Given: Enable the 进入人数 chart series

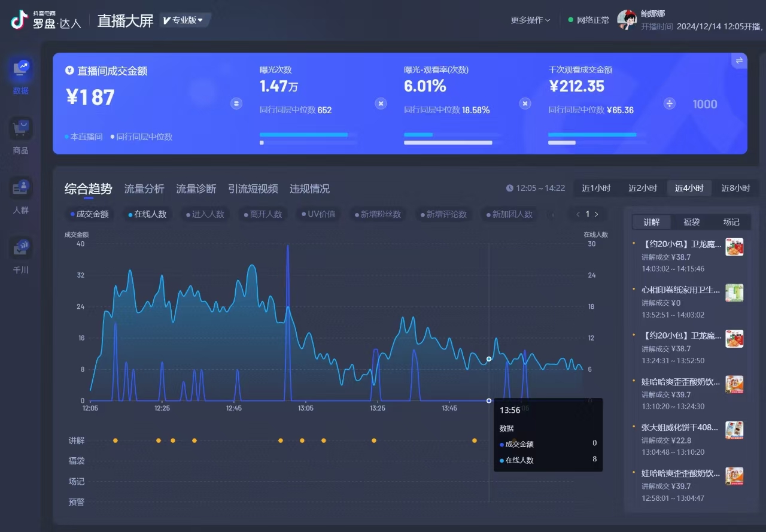Looking at the screenshot, I should pyautogui.click(x=205, y=214).
